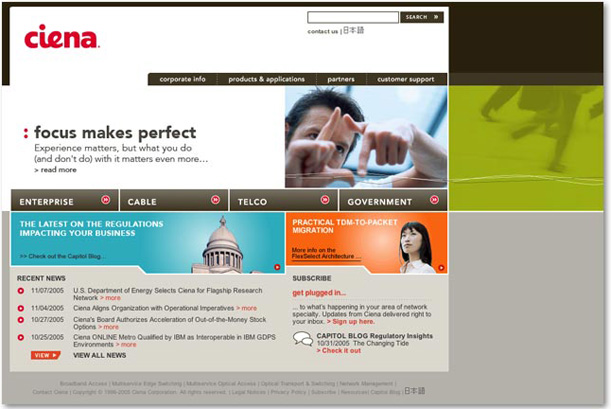Viewport: 611px width, 409px height.
Task: Click VIEW ALL NEWS text
Action: pyautogui.click(x=100, y=355)
